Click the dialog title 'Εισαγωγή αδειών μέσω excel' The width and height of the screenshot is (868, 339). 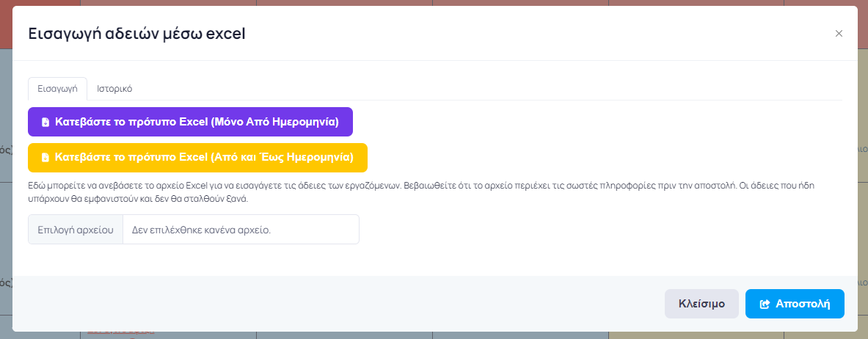tap(136, 34)
